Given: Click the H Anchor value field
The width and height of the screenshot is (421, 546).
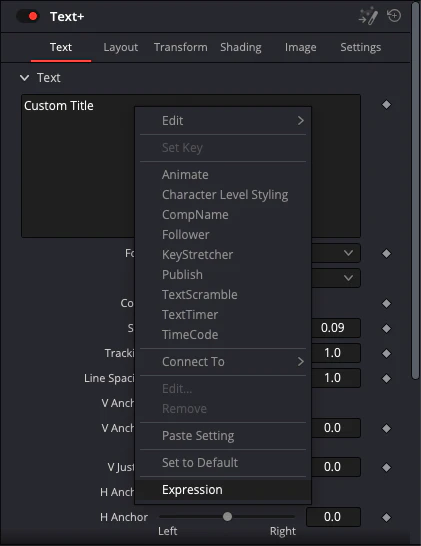Looking at the screenshot, I should (333, 517).
